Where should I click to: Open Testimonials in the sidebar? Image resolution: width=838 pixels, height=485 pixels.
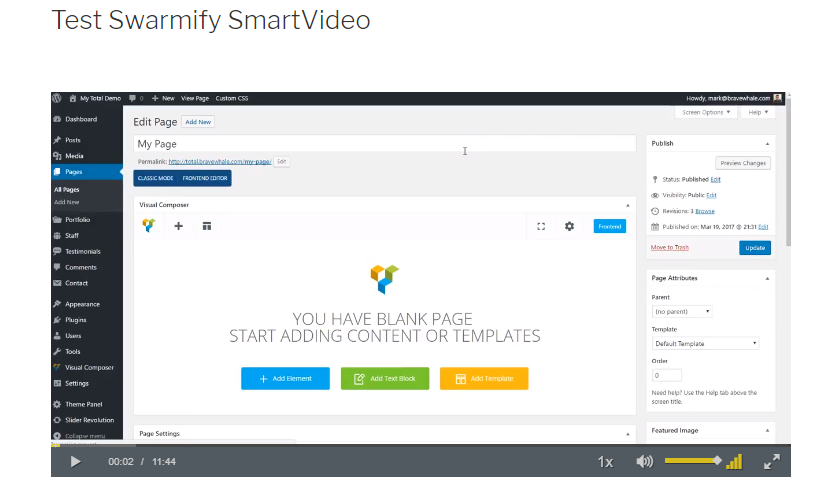click(x=83, y=251)
